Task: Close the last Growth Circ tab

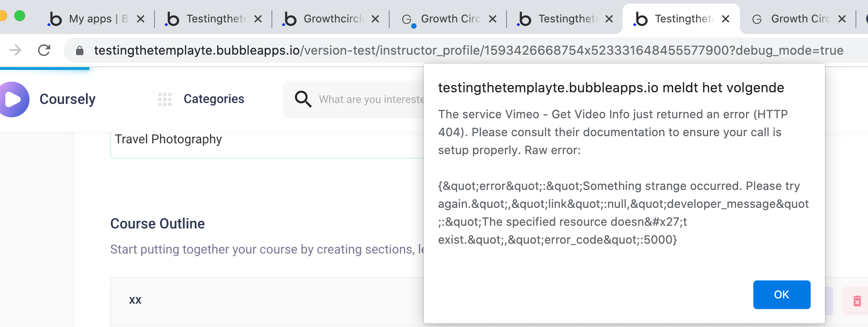Action: [842, 19]
